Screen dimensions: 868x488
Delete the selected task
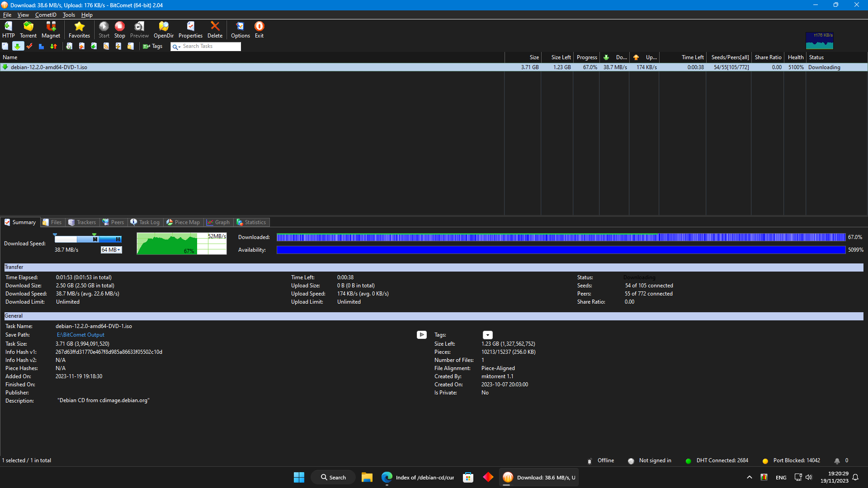[x=215, y=30]
